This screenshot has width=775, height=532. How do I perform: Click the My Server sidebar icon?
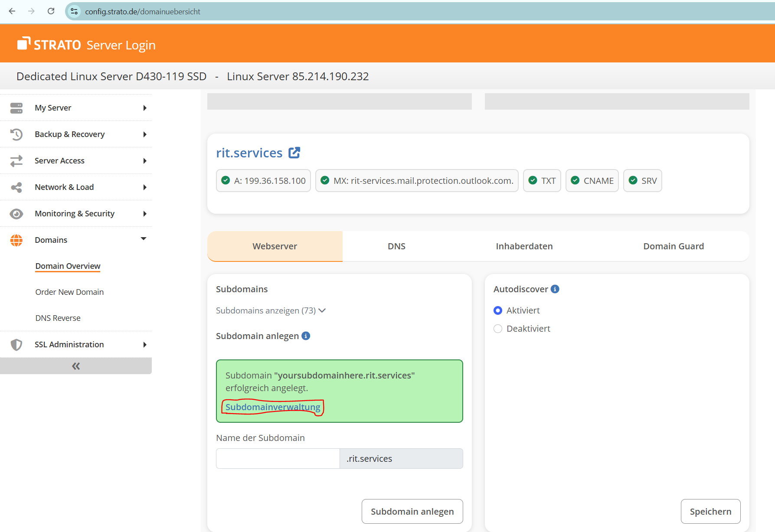(16, 108)
